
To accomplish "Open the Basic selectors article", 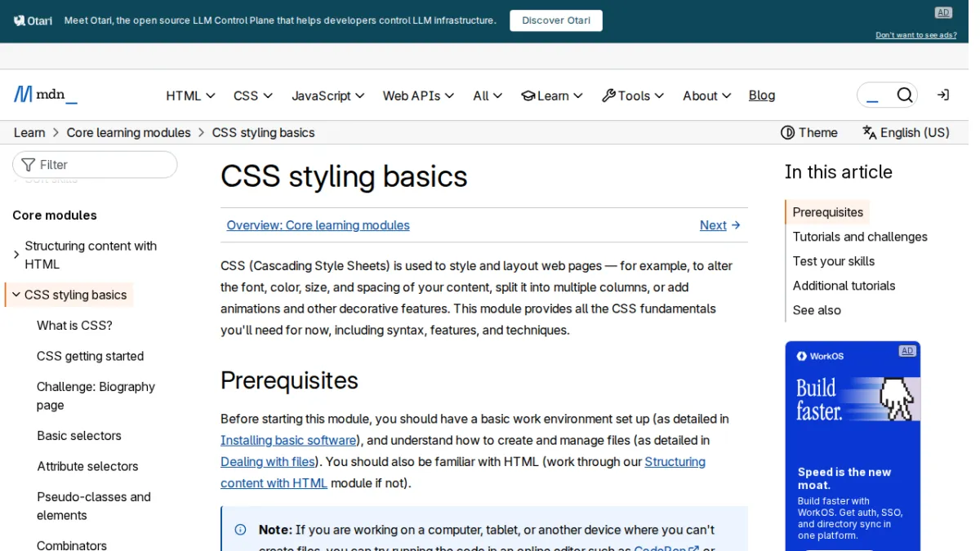I will tap(79, 436).
